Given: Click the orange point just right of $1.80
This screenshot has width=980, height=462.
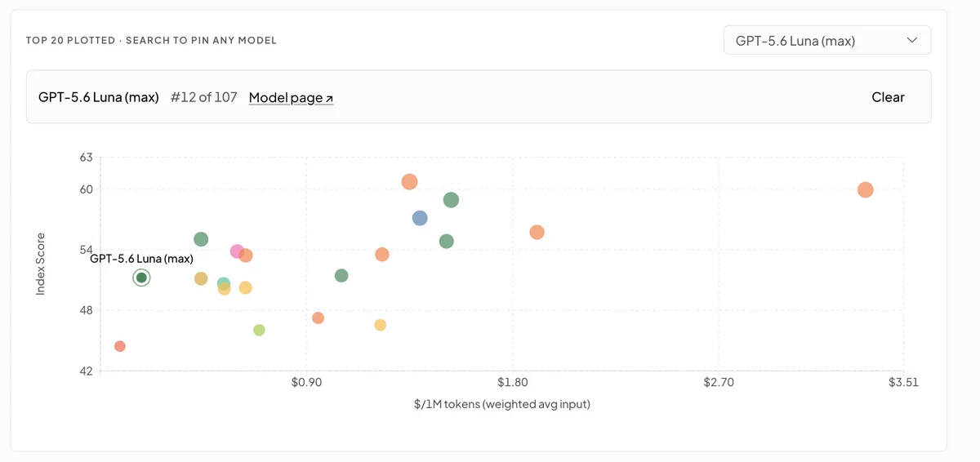Looking at the screenshot, I should click(x=537, y=232).
